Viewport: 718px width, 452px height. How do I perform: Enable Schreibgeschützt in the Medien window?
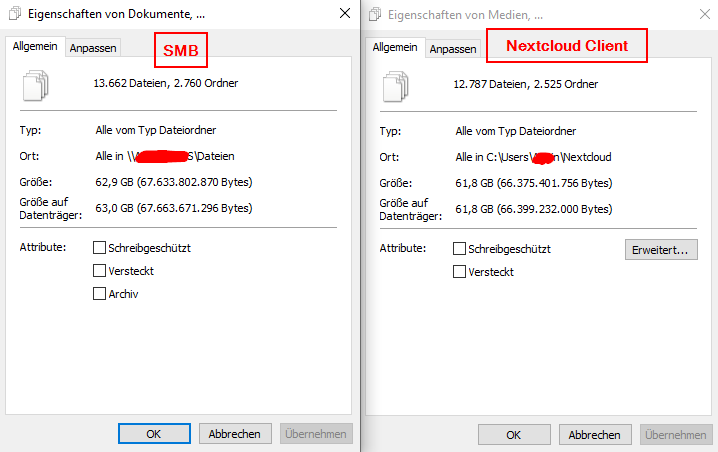click(459, 249)
